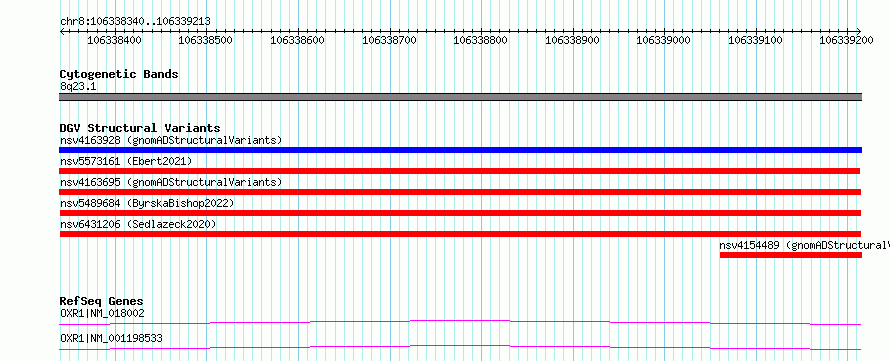The image size is (890, 361).
Task: Click the 8q23.1 band label
Action: point(78,86)
